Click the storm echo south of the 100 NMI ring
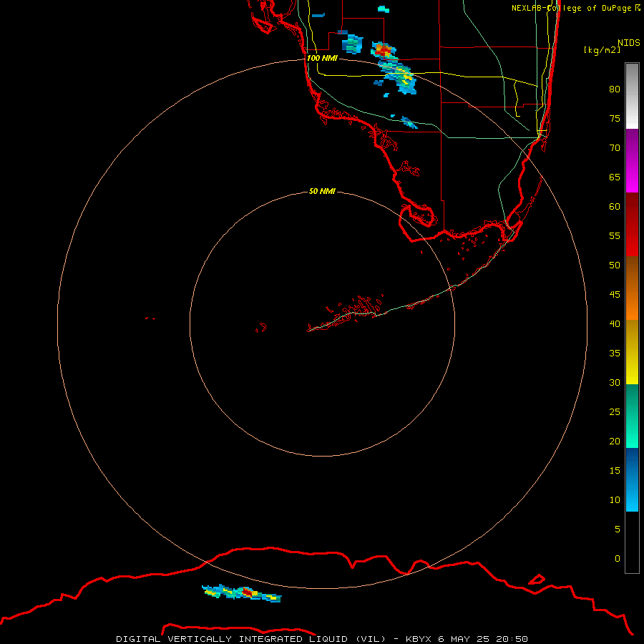Image resolution: width=644 pixels, height=644 pixels. click(x=242, y=593)
